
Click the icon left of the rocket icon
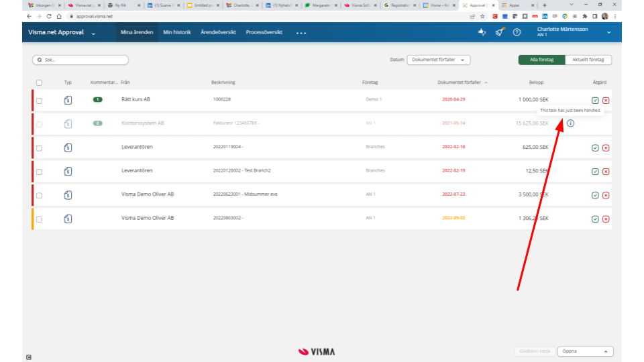[x=482, y=32]
